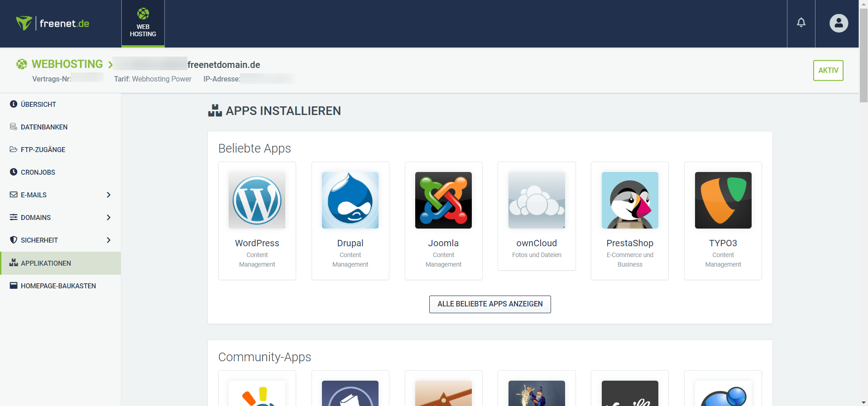868x406 pixels.
Task: Click the ownCloud cloud icon
Action: (537, 200)
